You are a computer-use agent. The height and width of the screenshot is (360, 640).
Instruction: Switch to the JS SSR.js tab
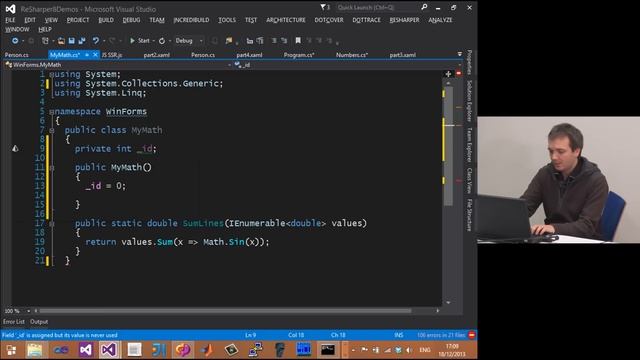(x=112, y=55)
